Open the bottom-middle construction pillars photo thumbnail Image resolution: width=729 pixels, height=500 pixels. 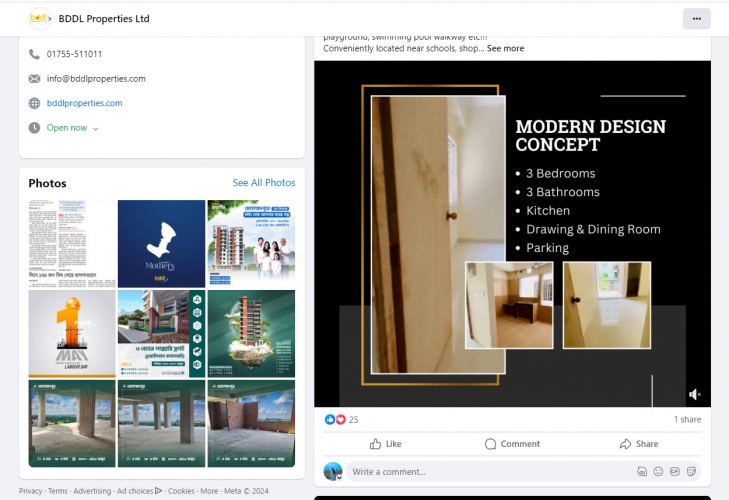(161, 423)
